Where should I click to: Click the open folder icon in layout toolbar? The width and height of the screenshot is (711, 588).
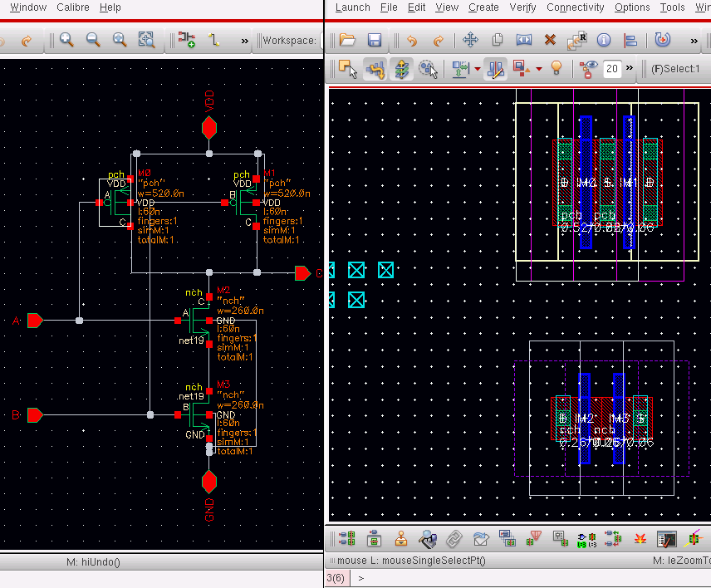pos(347,41)
